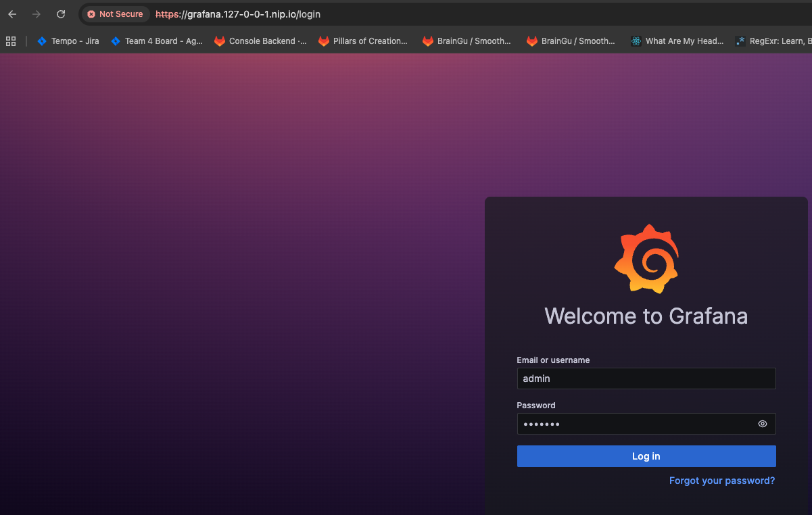Toggle password visibility with the eye icon
The height and width of the screenshot is (515, 812).
pyautogui.click(x=763, y=424)
